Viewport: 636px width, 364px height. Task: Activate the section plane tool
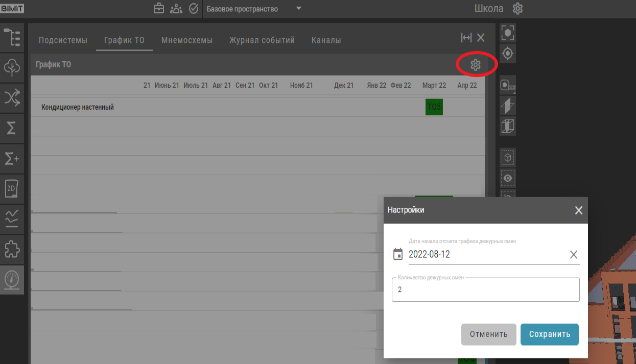pyautogui.click(x=508, y=106)
